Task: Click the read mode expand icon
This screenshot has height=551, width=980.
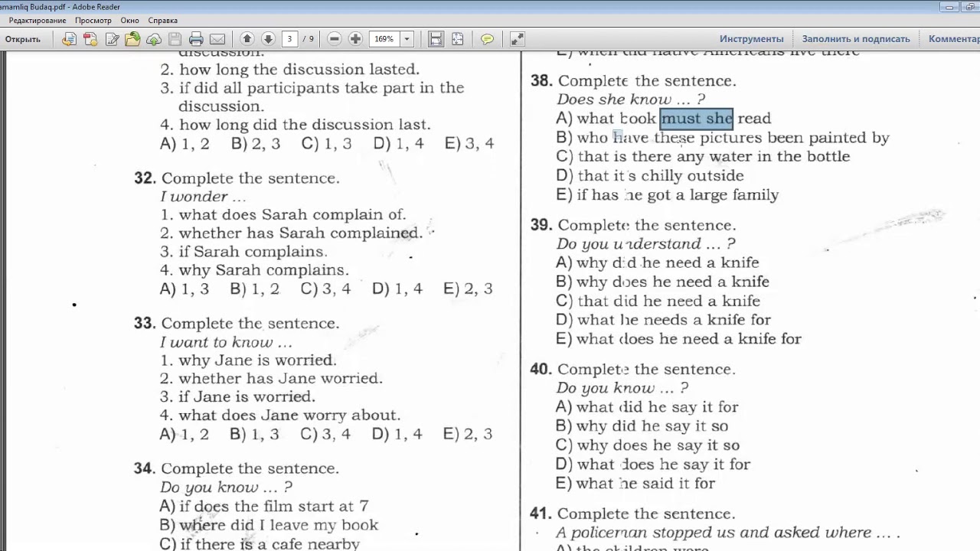Action: pyautogui.click(x=517, y=39)
